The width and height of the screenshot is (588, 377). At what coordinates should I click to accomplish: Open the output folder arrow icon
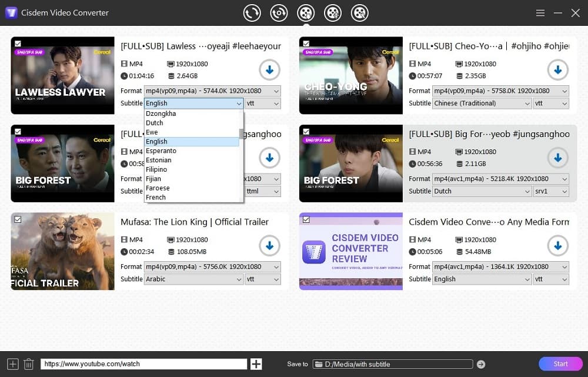point(481,364)
